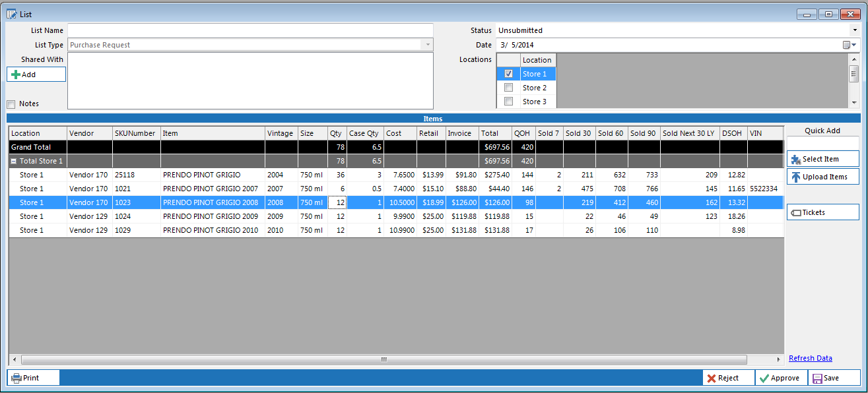Sort by the Vendor column header

coord(89,133)
